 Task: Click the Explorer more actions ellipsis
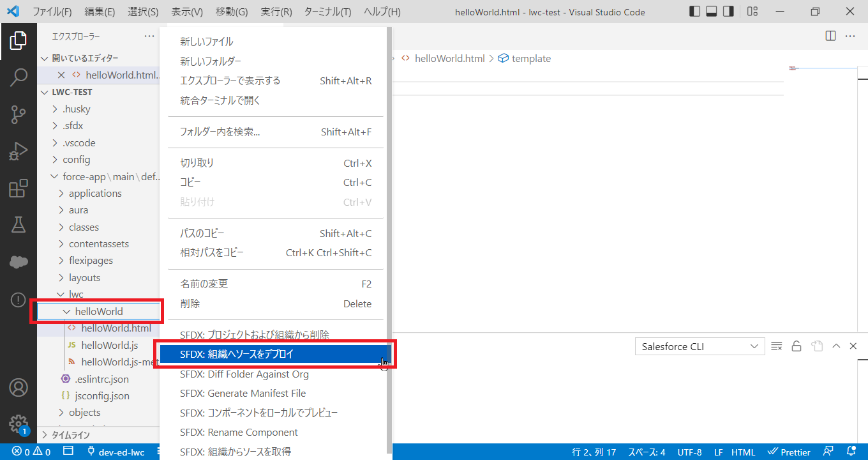coord(149,36)
